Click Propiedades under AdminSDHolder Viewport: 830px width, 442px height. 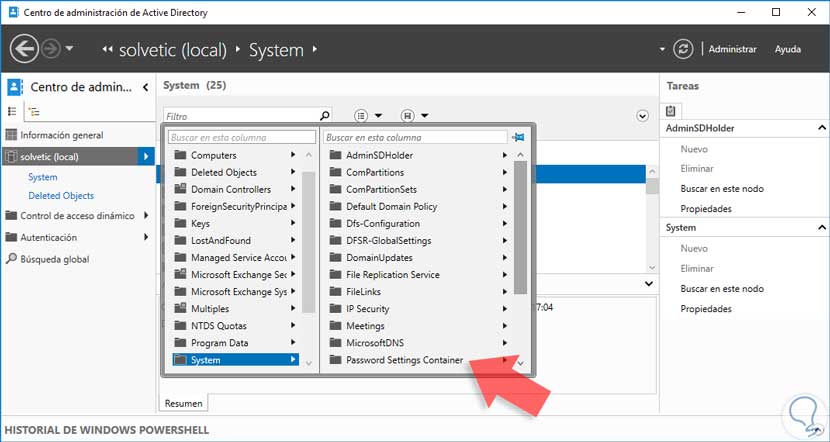click(x=706, y=209)
